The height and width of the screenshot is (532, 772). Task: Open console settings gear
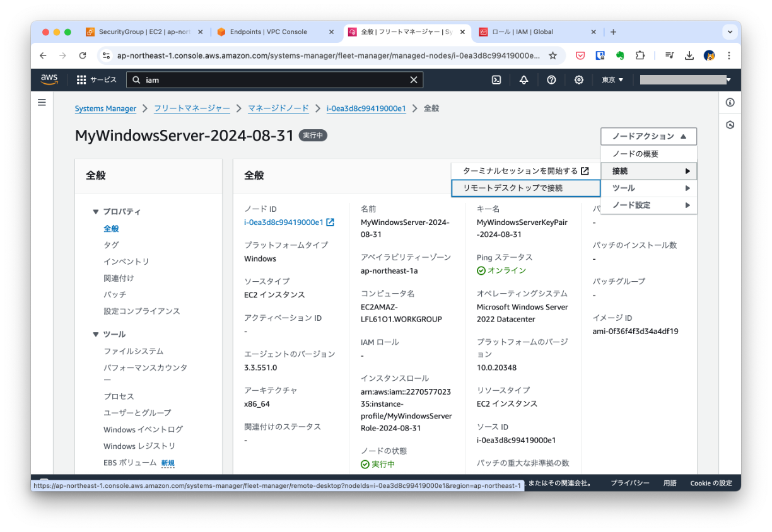579,80
